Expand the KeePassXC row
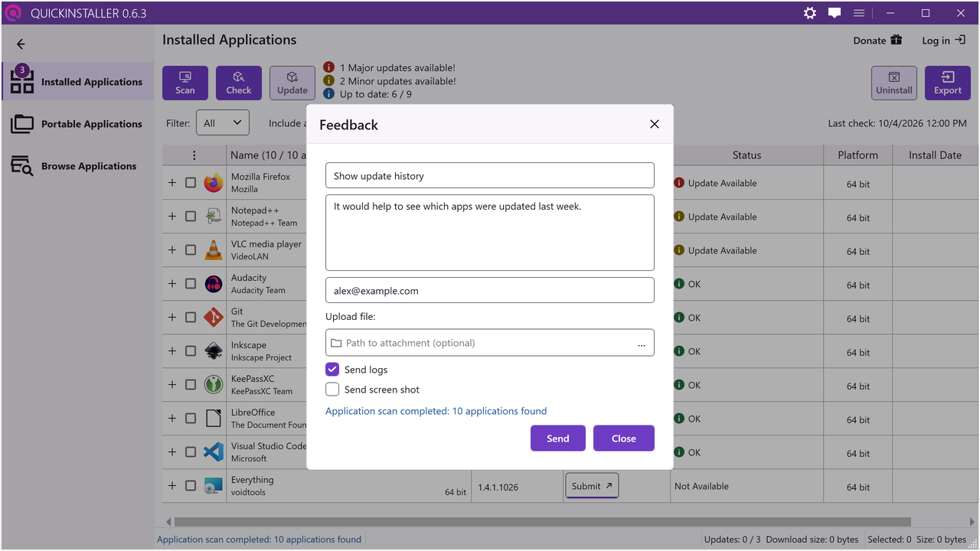The width and height of the screenshot is (980, 551). (x=172, y=385)
